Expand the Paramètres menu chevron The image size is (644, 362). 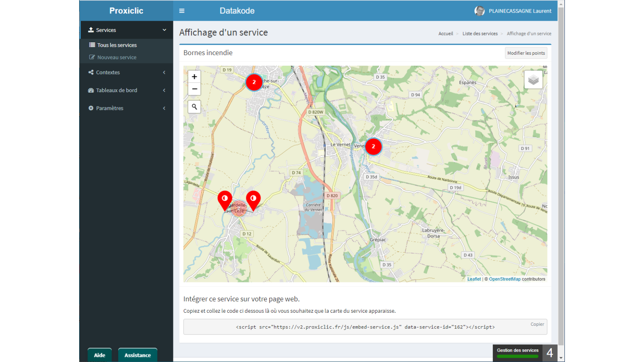pos(164,108)
